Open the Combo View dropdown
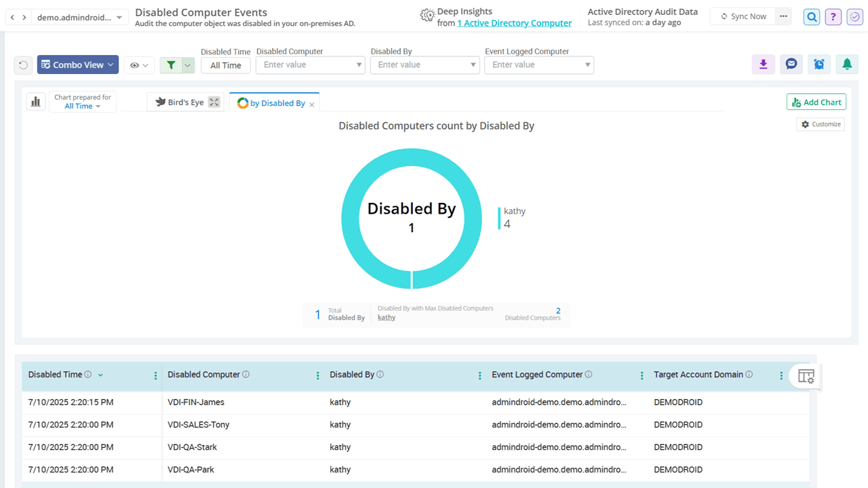This screenshot has height=488, width=868. 78,65
